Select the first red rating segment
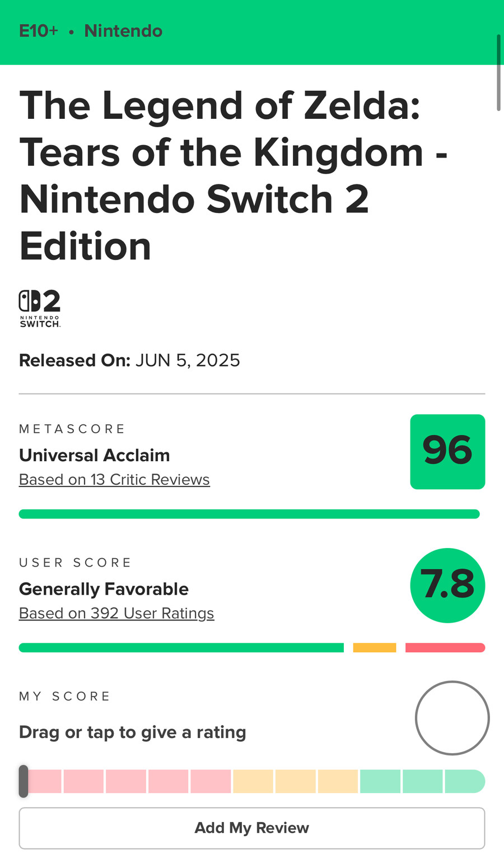 click(44, 781)
